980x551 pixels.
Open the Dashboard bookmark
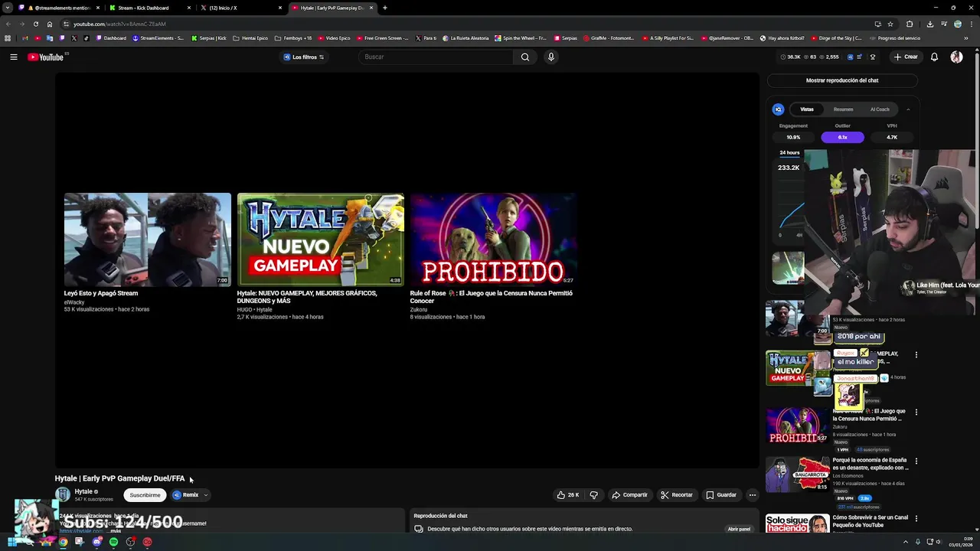pyautogui.click(x=111, y=38)
